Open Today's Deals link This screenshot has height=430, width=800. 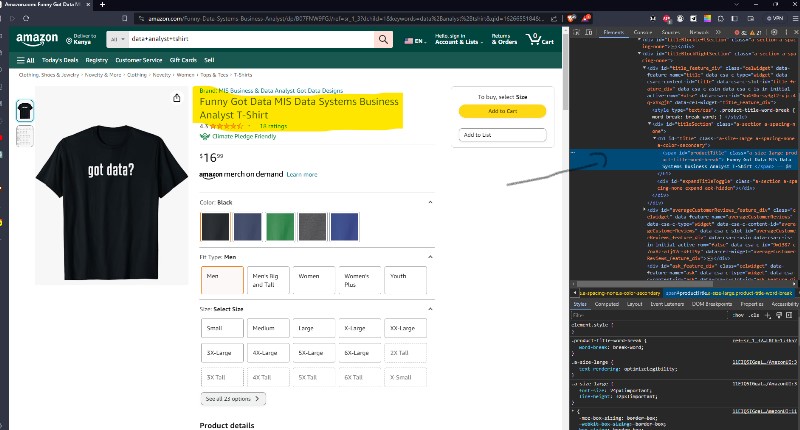[x=60, y=60]
